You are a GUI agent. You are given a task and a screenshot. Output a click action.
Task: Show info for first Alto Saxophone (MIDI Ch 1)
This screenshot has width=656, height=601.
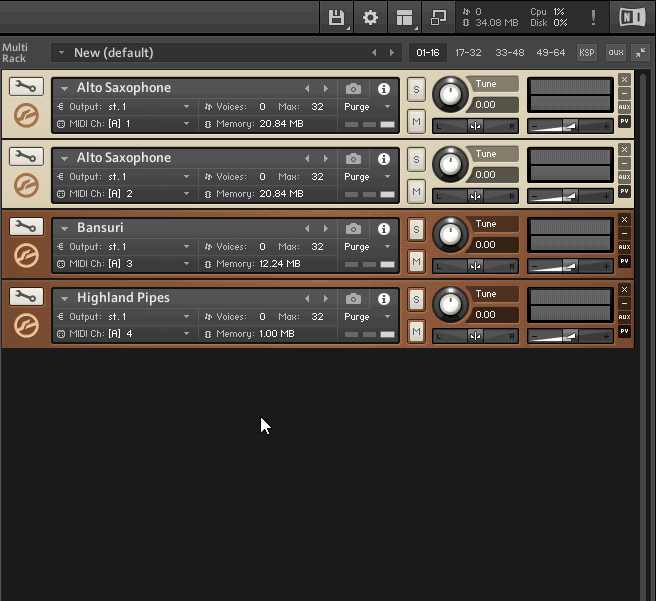pyautogui.click(x=384, y=89)
